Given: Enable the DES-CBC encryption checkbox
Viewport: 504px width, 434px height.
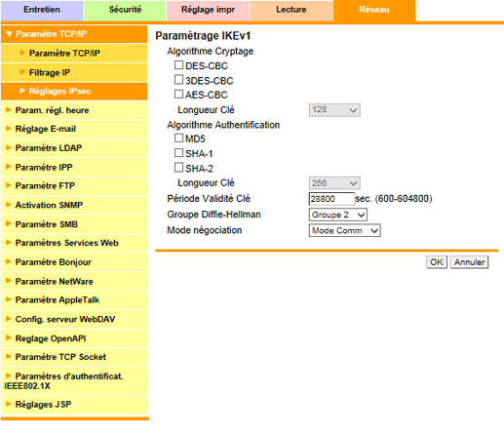Looking at the screenshot, I should tap(178, 65).
